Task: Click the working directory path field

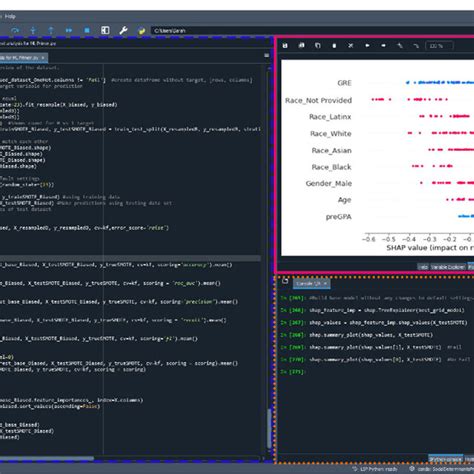Action: point(312,31)
